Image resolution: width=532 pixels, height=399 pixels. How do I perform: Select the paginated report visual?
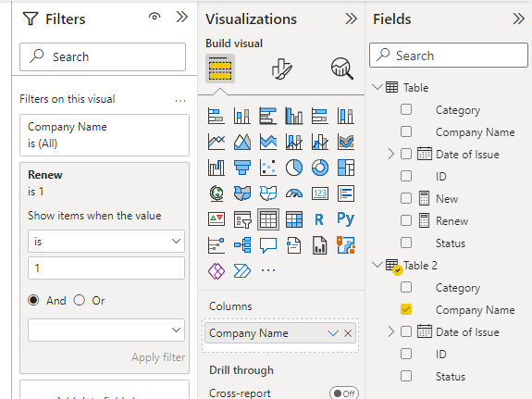(320, 245)
